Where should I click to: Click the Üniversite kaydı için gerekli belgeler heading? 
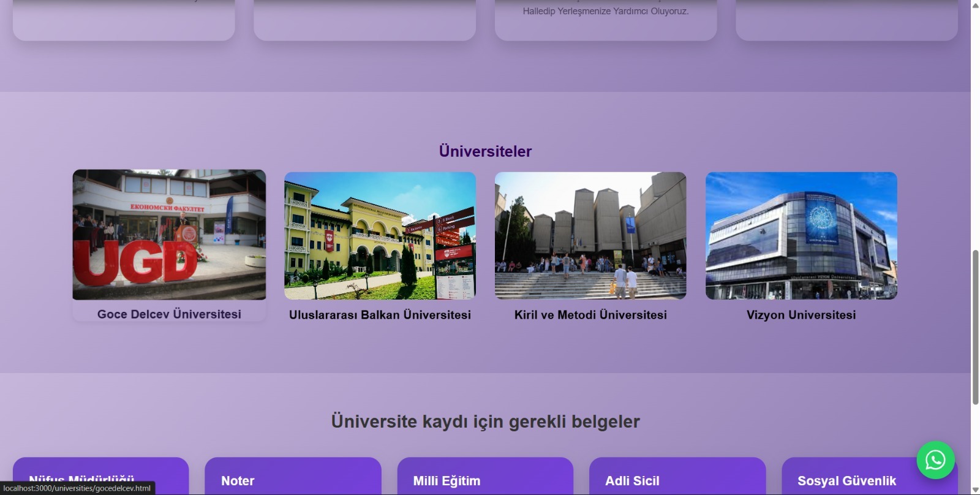tap(485, 421)
